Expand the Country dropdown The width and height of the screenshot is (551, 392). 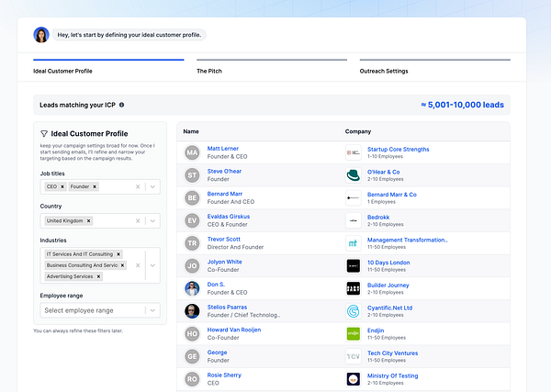152,221
